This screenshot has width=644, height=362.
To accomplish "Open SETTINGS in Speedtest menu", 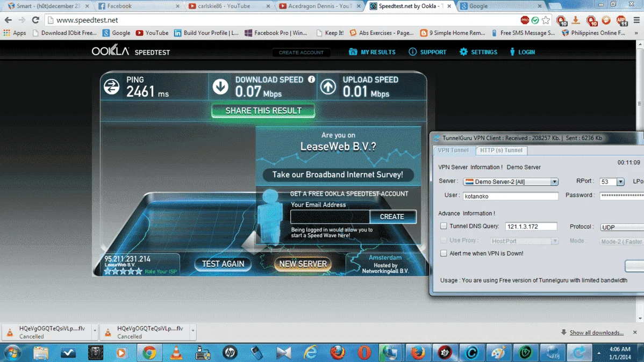I will coord(478,52).
